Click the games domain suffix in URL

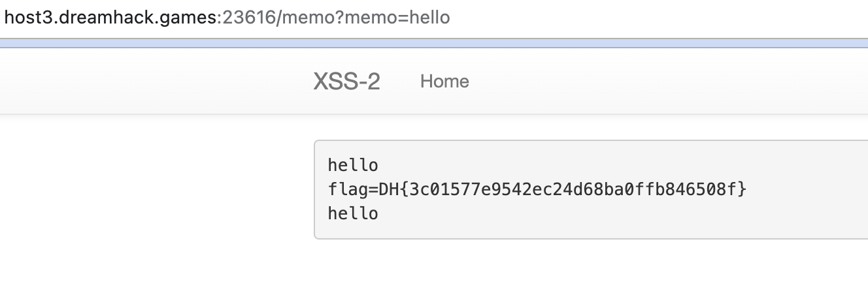[187, 17]
